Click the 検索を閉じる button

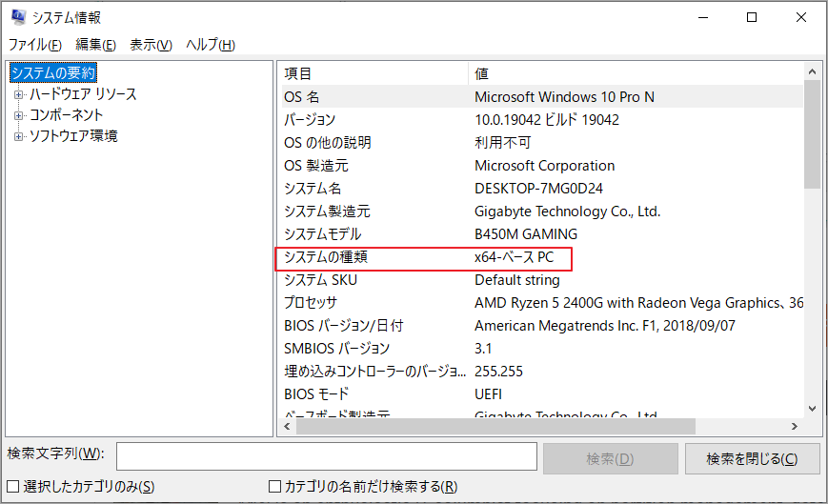(751, 458)
